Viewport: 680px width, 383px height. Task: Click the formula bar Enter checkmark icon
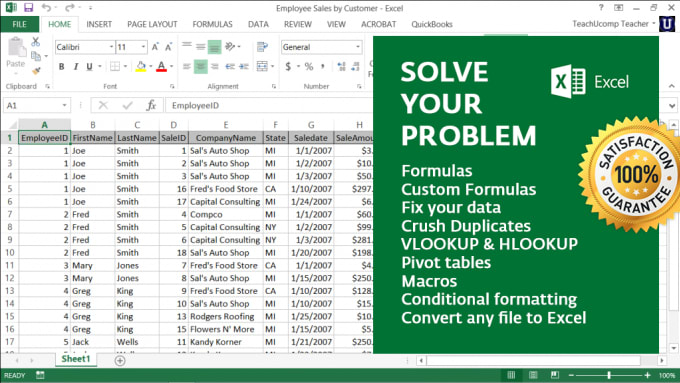(128, 105)
